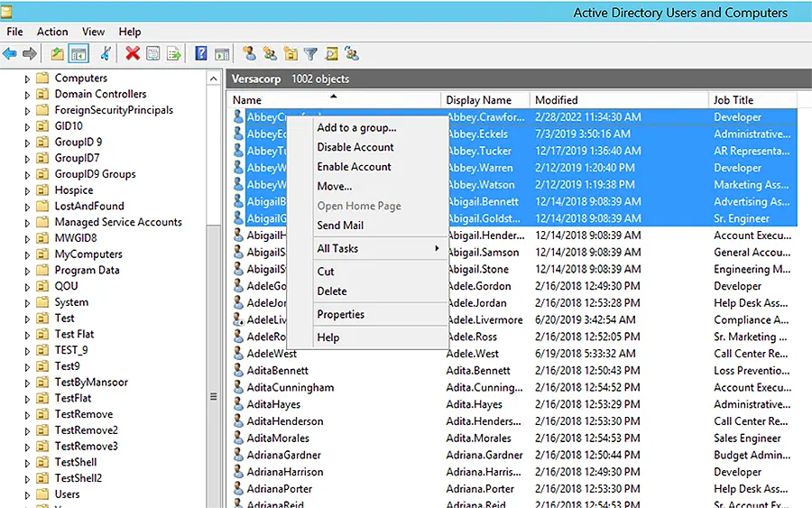Click the Forward arrow toolbar icon
The height and width of the screenshot is (508, 812).
(30, 53)
